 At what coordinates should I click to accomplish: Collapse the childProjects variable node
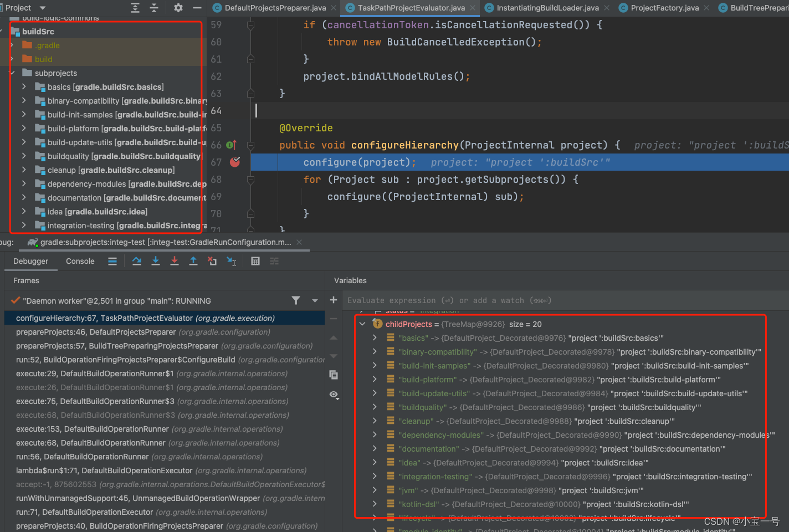tap(362, 324)
